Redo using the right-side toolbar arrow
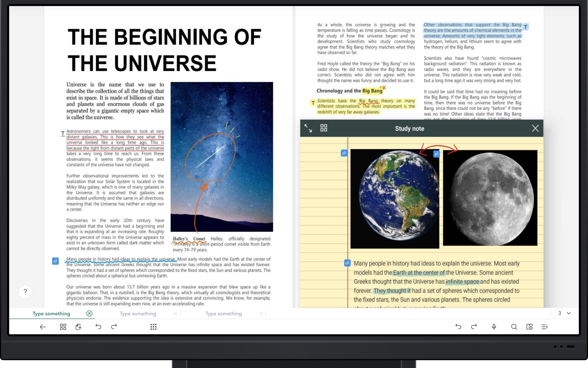 point(474,327)
